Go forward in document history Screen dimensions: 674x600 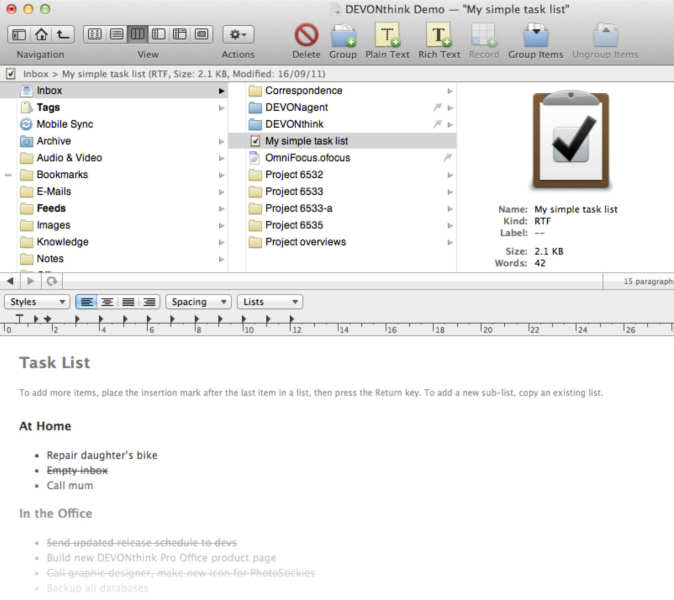point(30,281)
